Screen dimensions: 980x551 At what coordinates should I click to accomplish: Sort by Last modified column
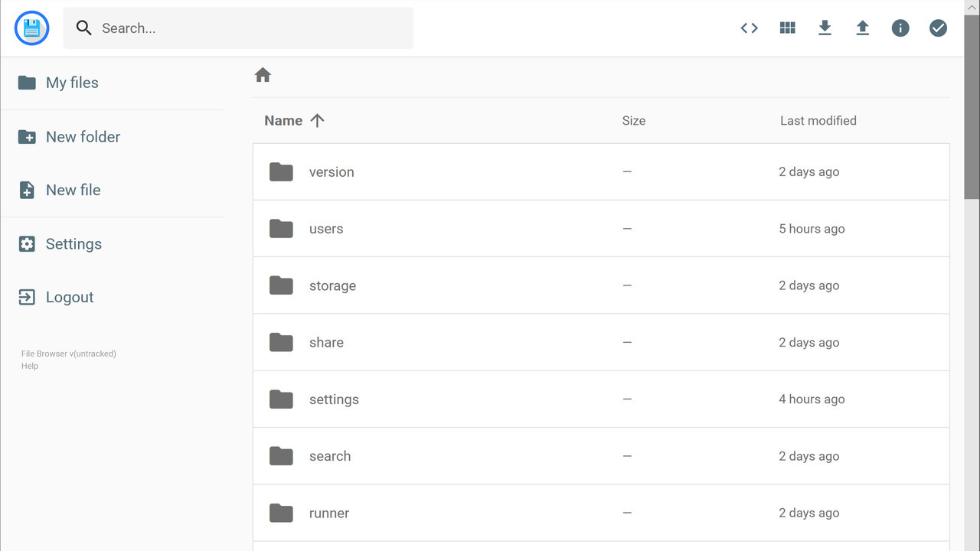[818, 120]
